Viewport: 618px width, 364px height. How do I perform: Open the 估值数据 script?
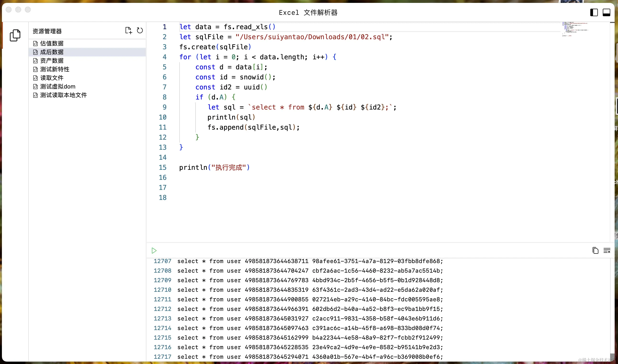tap(52, 44)
